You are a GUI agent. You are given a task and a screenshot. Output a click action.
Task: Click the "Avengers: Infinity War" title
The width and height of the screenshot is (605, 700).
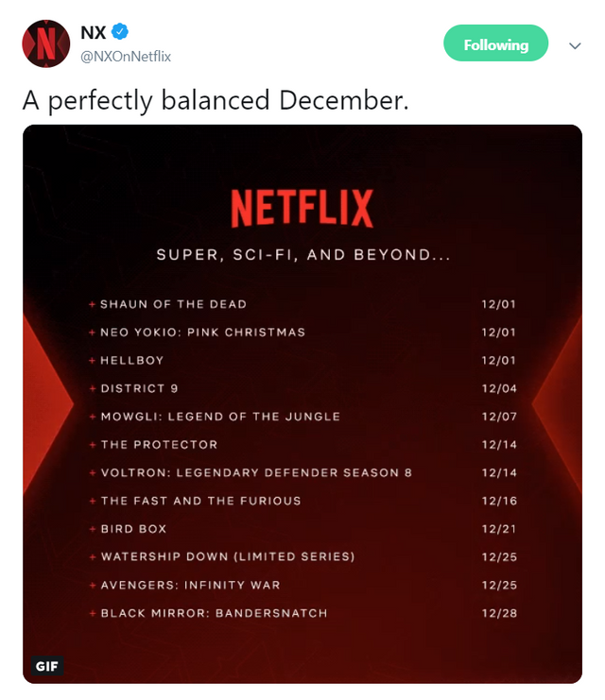(190, 585)
